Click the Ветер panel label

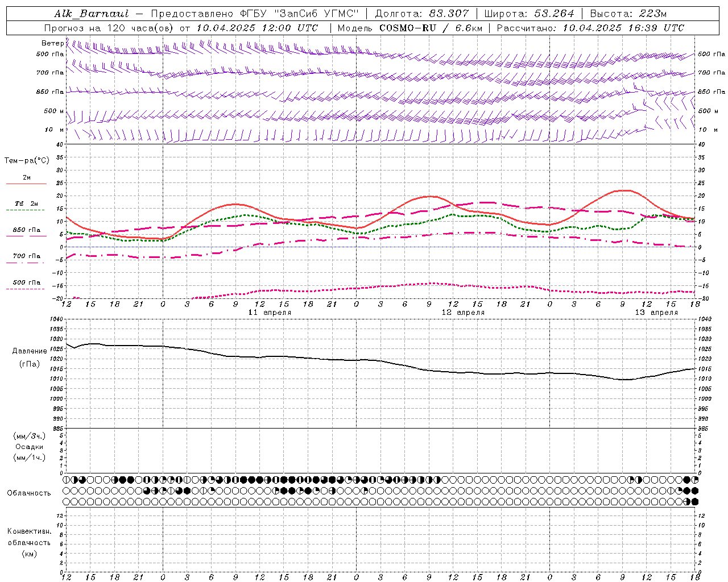[x=52, y=43]
